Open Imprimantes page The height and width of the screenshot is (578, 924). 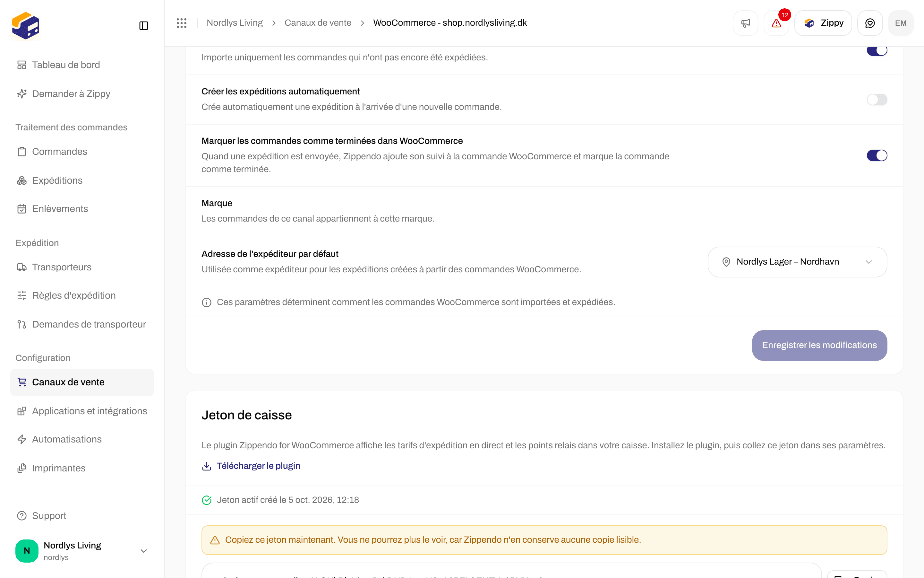(82, 468)
